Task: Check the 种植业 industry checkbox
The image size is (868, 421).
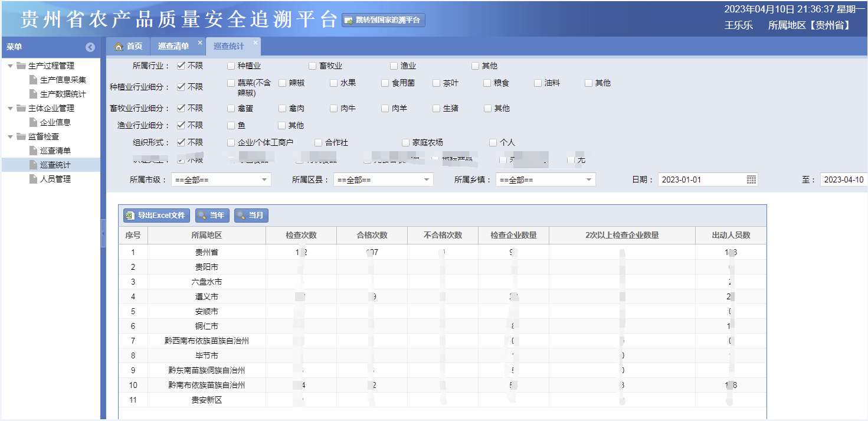Action: tap(231, 66)
